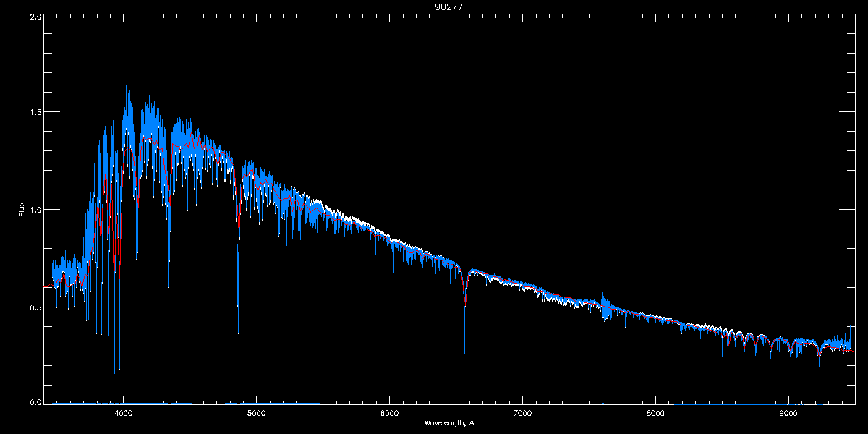This screenshot has width=868, height=434.
Task: Click the x-axis tick label "4000"
Action: pos(124,413)
